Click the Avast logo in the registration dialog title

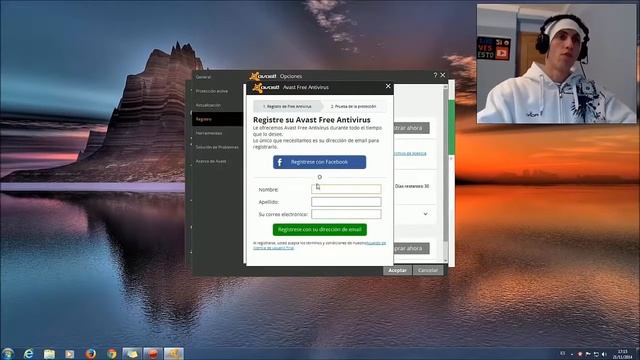(x=266, y=87)
